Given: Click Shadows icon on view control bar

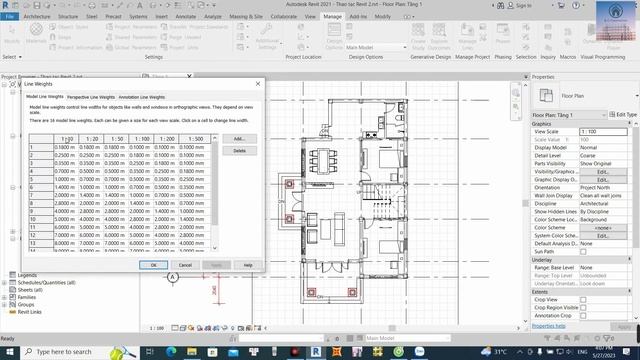Looking at the screenshot, I should [200, 328].
